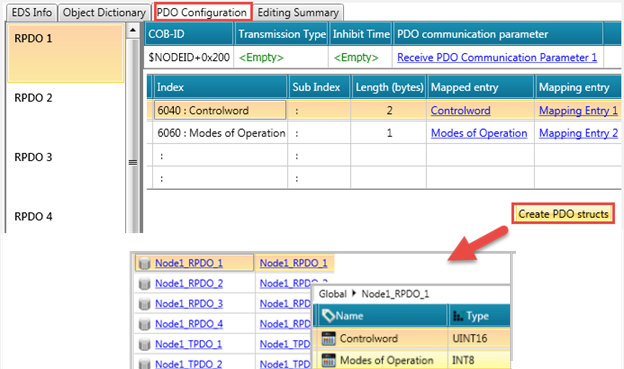Viewport: 624px width, 369px height.
Task: Click the Node1_TPDO_2 struct icon
Action: click(144, 363)
